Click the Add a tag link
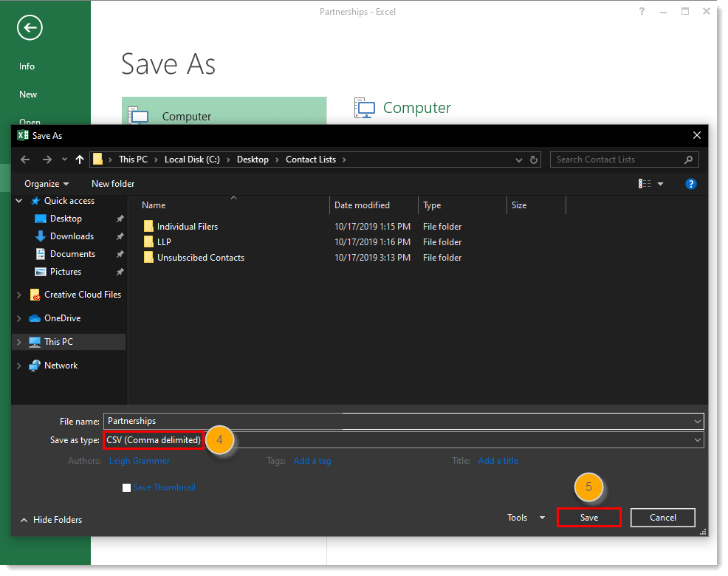 click(312, 460)
